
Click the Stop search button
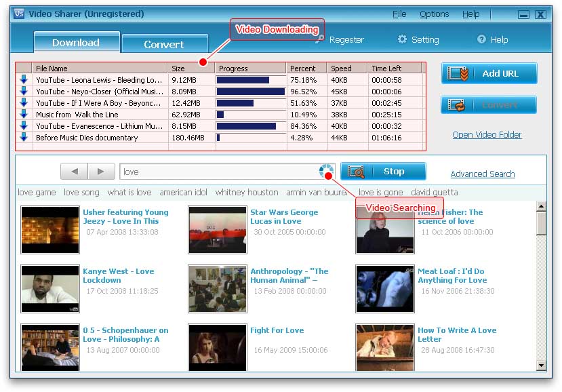tap(383, 172)
